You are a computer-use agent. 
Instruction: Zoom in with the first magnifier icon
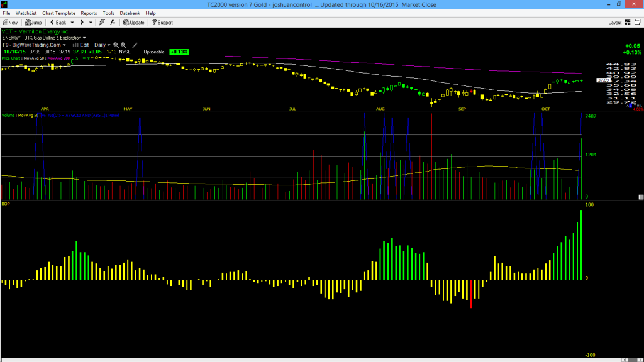click(x=116, y=45)
